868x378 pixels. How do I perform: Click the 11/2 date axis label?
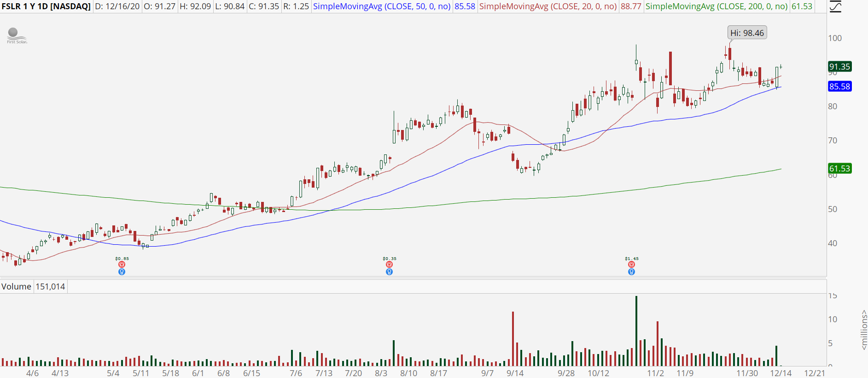[x=655, y=373]
